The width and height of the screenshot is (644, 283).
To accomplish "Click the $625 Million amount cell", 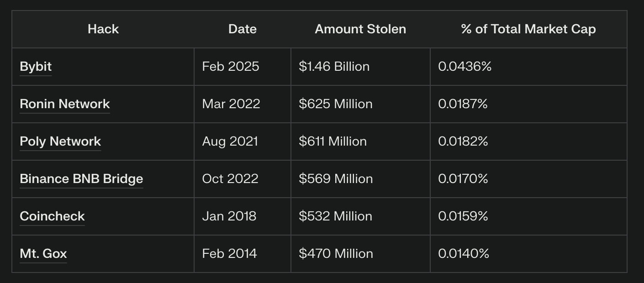I will (336, 104).
